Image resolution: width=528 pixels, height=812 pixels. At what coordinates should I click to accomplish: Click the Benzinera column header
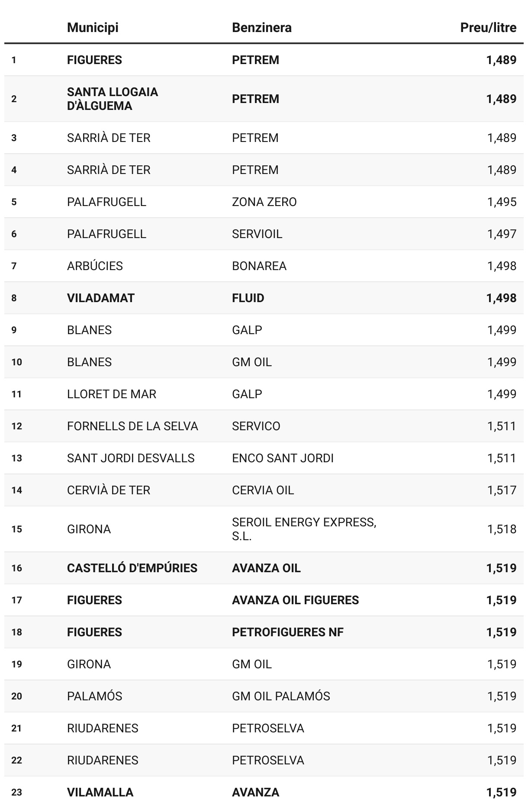(x=261, y=28)
